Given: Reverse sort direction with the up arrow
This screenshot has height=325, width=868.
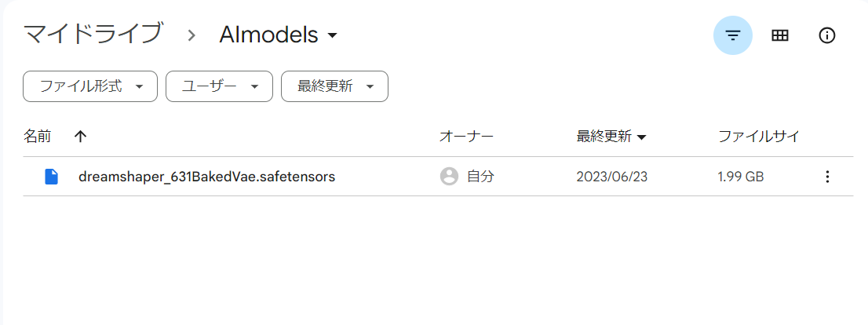Looking at the screenshot, I should click(80, 136).
